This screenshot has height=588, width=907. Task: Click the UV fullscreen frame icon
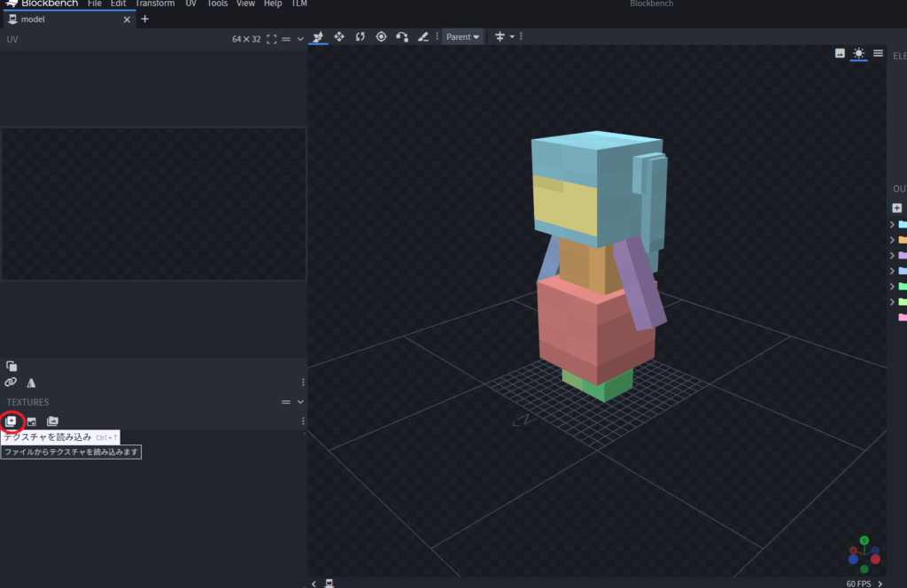point(272,39)
